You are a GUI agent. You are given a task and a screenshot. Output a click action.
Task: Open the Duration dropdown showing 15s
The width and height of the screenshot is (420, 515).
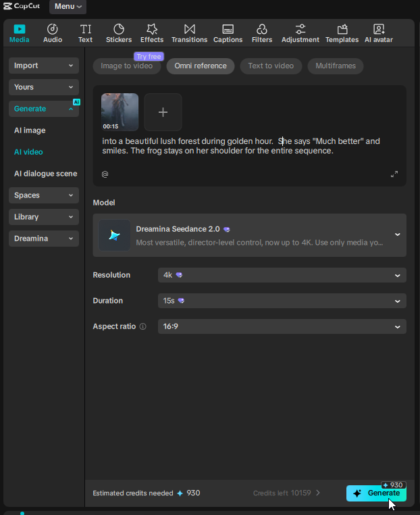[282, 301]
